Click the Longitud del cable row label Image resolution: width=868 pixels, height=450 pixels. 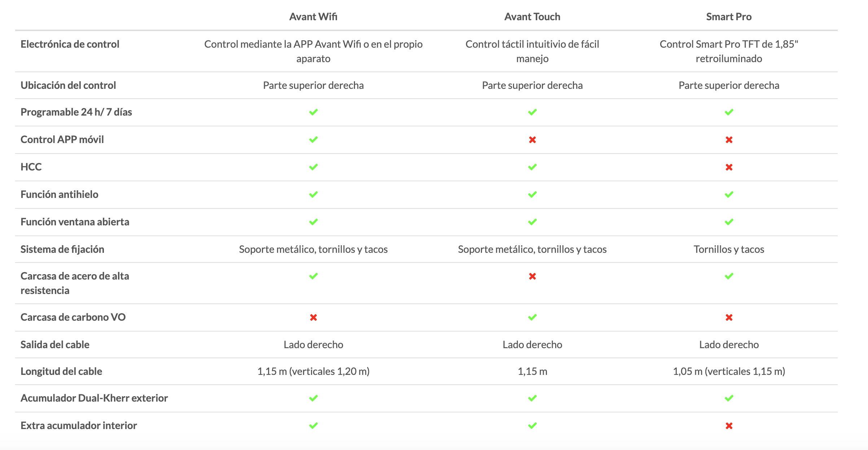61,371
